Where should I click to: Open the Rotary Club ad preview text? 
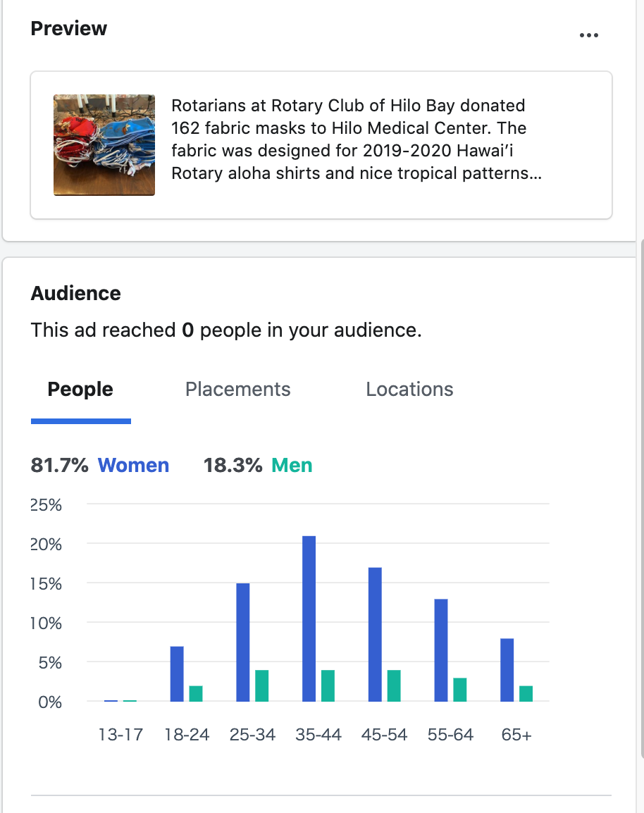tap(356, 139)
